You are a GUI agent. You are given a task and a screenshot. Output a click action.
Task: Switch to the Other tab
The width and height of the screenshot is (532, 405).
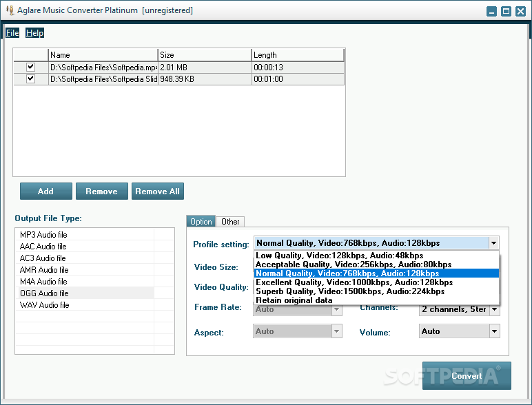pos(230,222)
